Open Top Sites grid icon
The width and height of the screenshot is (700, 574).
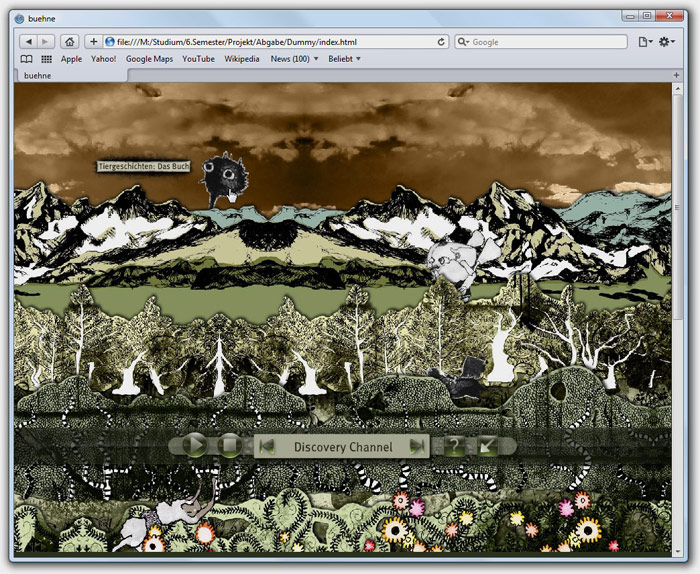pyautogui.click(x=46, y=59)
